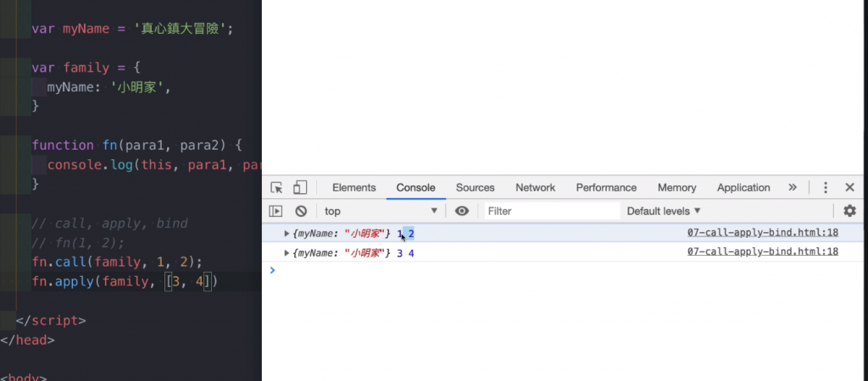Close the DevTools panel

[849, 187]
